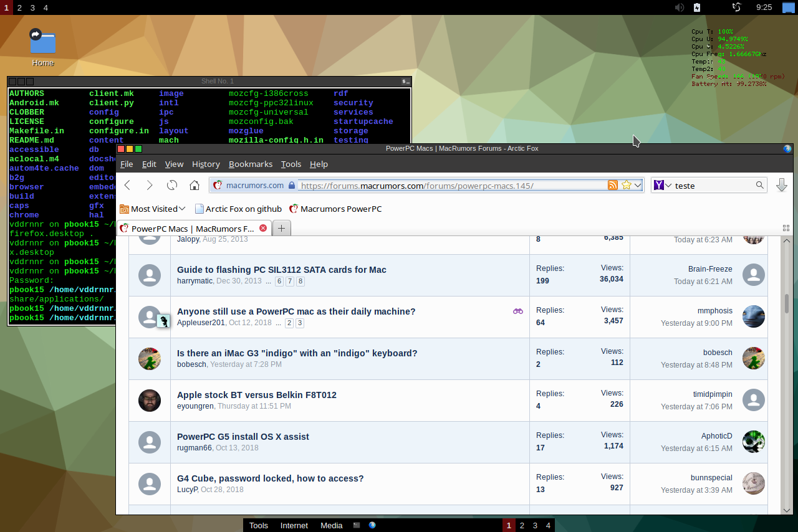Go back with the browser back arrow

(127, 185)
